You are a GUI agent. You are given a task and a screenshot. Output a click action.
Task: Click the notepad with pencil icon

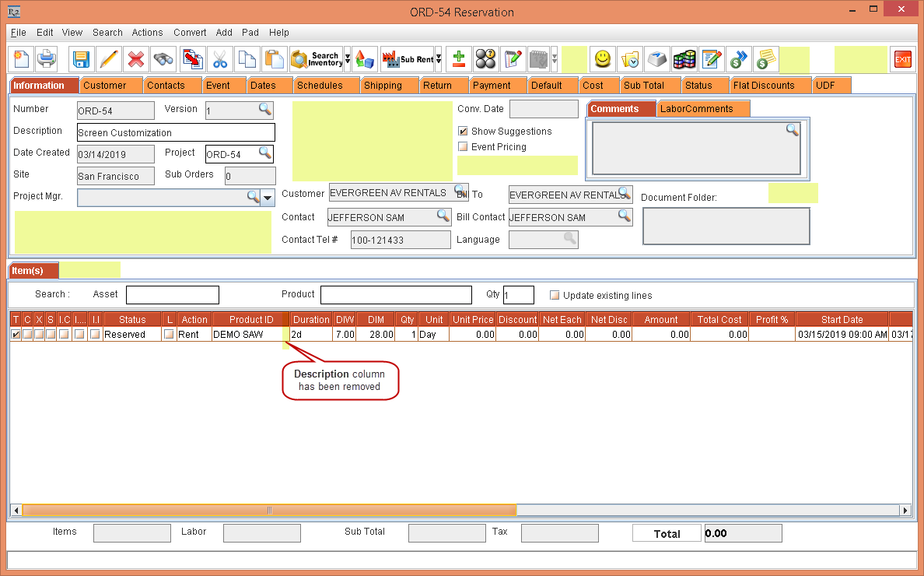[513, 59]
